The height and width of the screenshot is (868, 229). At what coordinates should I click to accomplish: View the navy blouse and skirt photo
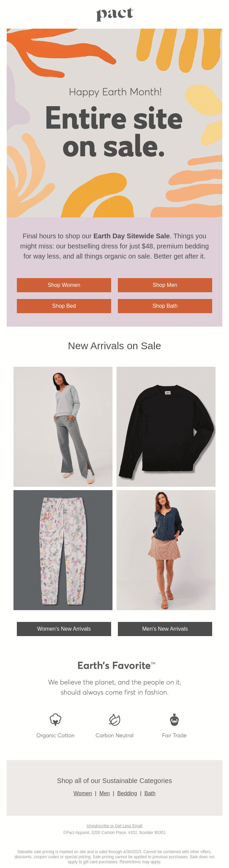point(166,550)
